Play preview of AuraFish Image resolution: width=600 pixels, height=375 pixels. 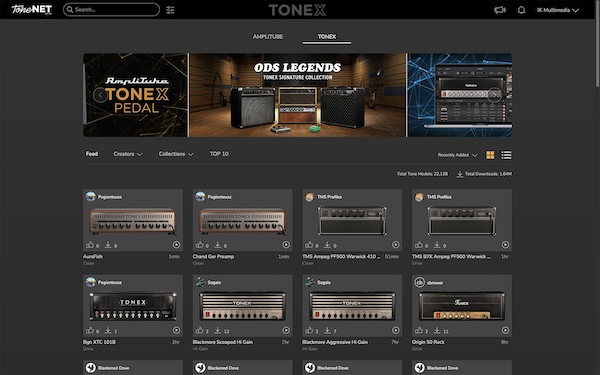click(176, 245)
